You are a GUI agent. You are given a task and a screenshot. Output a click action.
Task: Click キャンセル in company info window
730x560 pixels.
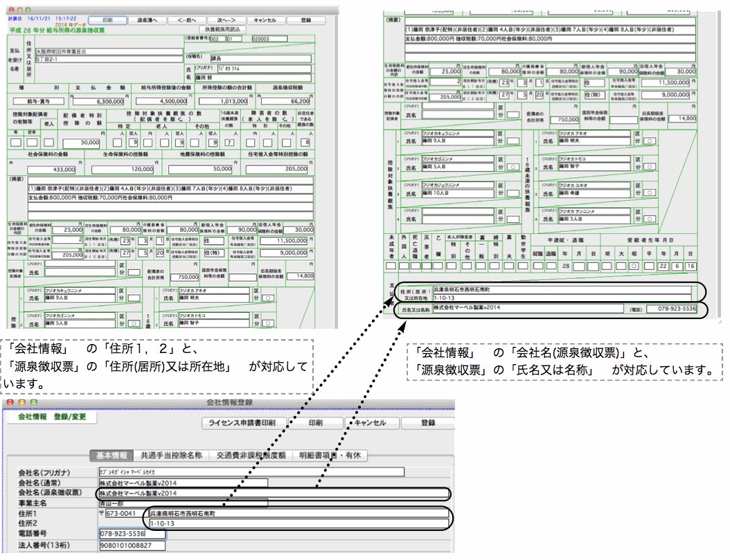(370, 423)
